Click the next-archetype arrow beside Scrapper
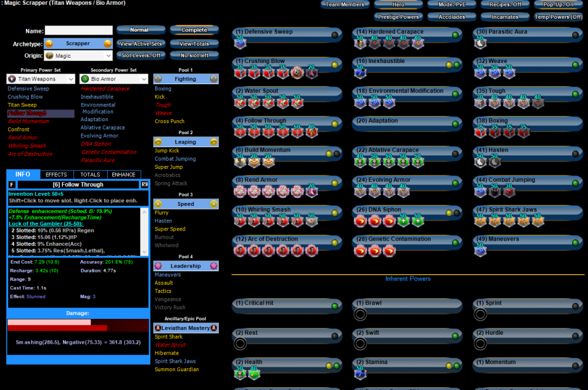Viewport: 588px width, 390px height. click(x=108, y=44)
